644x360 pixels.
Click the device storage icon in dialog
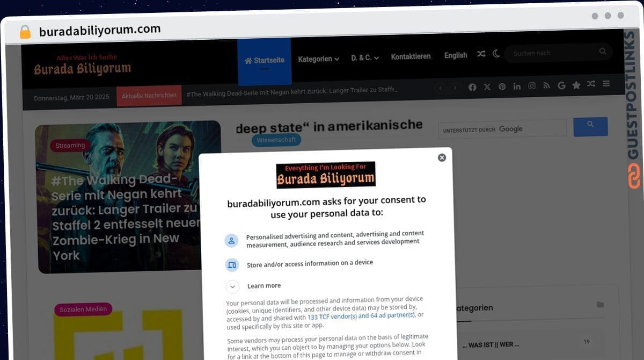click(x=232, y=265)
